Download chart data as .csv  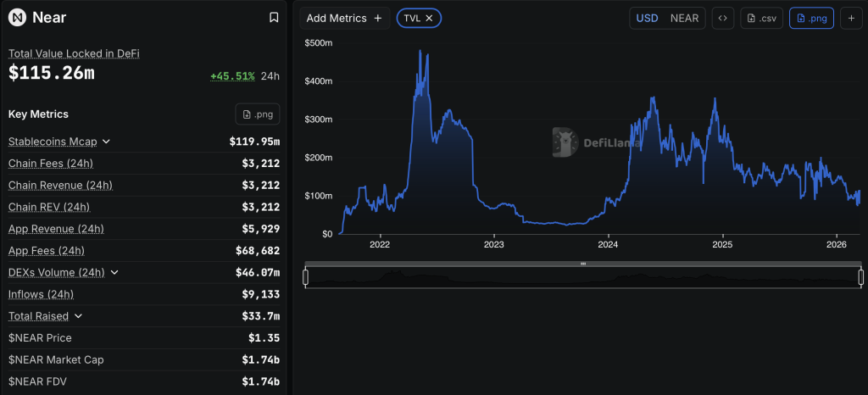point(761,18)
